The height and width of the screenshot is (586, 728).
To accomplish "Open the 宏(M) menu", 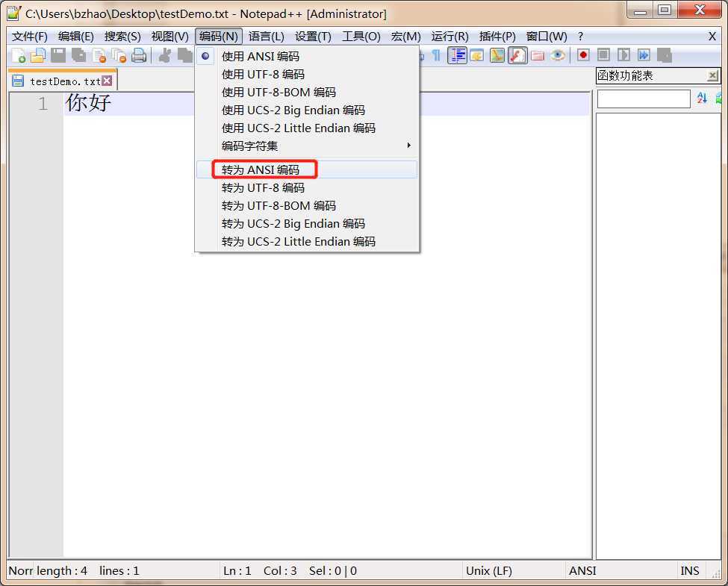I will tap(405, 37).
